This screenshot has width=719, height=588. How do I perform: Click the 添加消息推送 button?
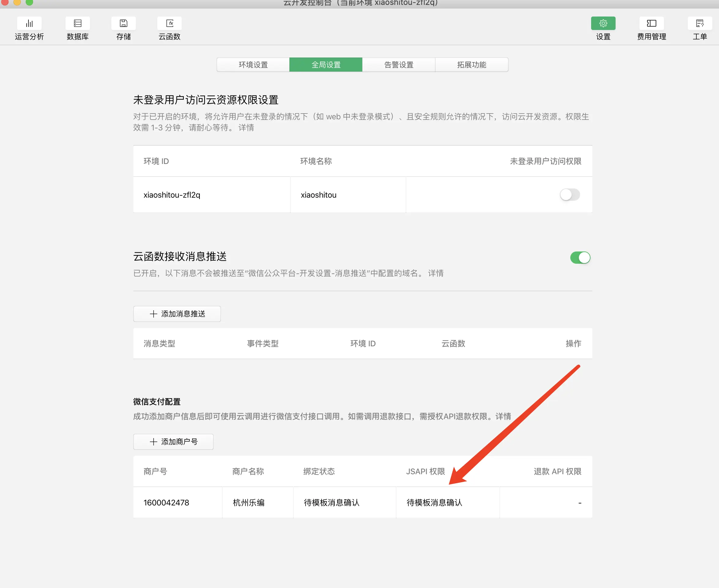pyautogui.click(x=177, y=314)
